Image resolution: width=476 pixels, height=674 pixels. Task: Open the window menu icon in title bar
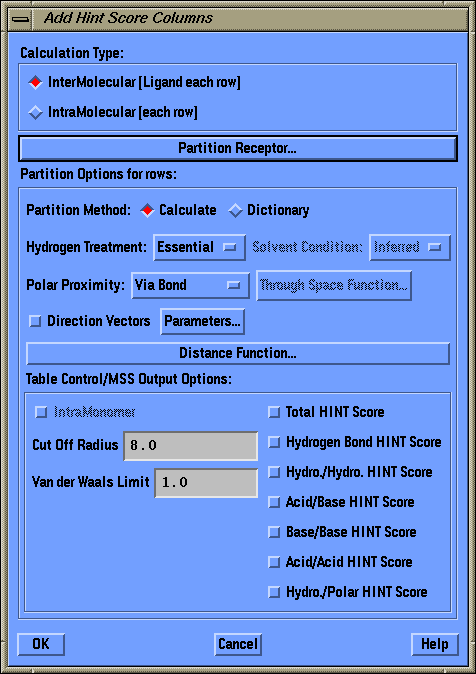click(x=20, y=19)
